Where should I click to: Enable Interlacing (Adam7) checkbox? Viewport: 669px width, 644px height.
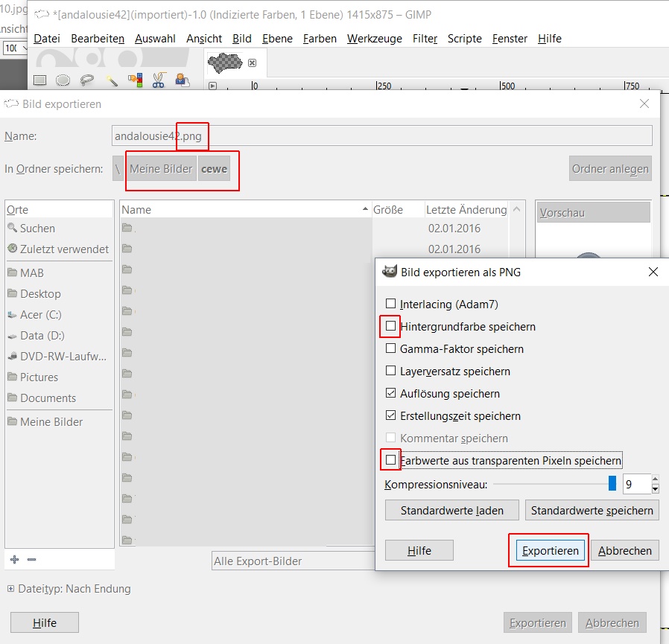click(390, 304)
